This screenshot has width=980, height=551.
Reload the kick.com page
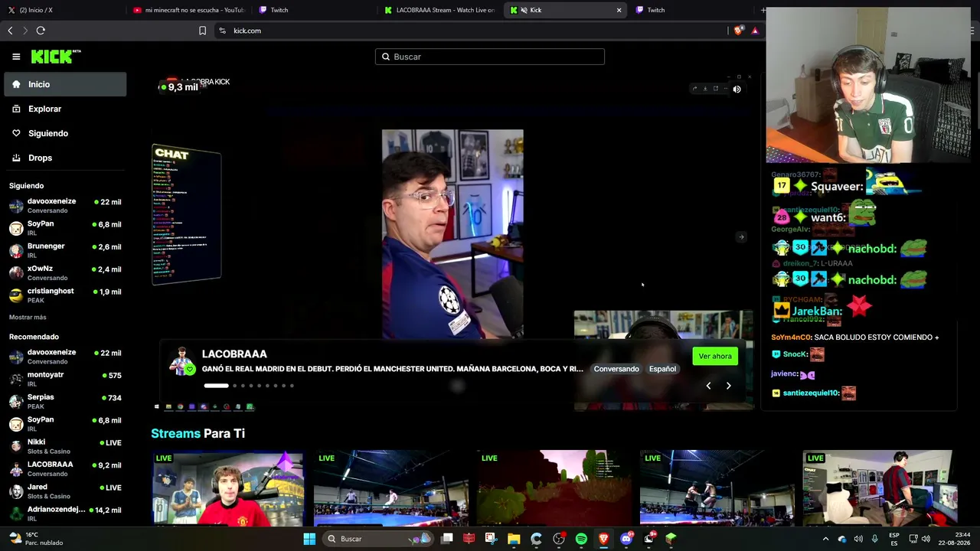click(41, 31)
